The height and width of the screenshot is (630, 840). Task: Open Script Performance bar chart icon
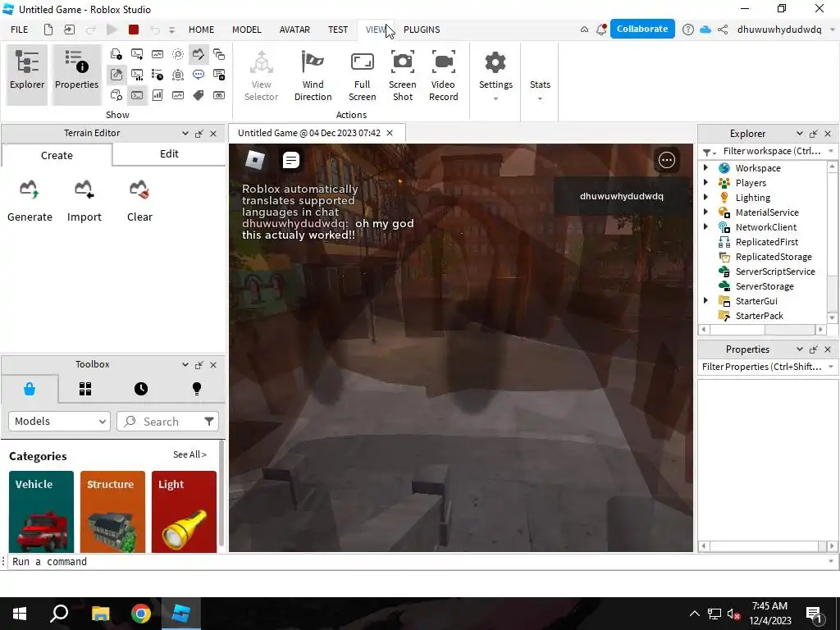[x=157, y=95]
